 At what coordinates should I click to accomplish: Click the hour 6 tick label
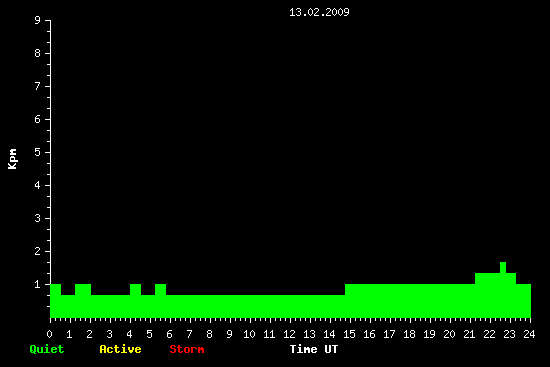click(169, 334)
